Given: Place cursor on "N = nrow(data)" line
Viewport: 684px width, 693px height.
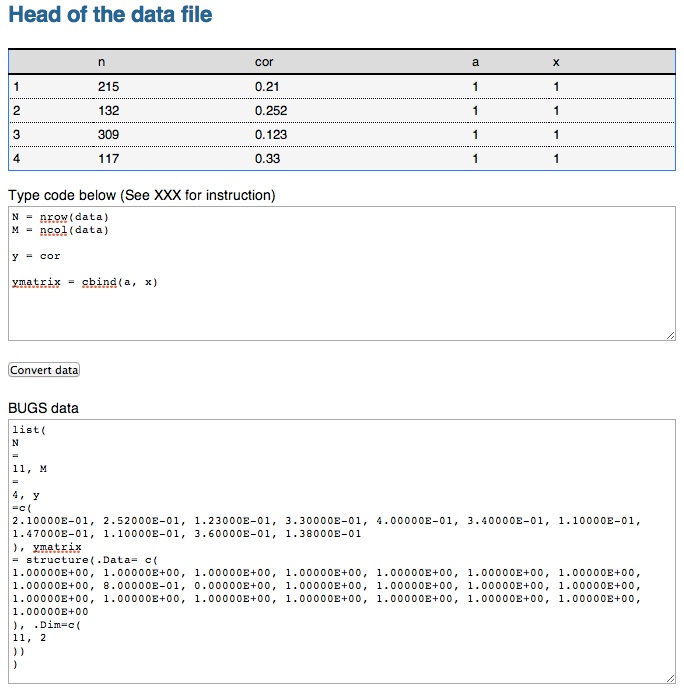Looking at the screenshot, I should pos(60,217).
